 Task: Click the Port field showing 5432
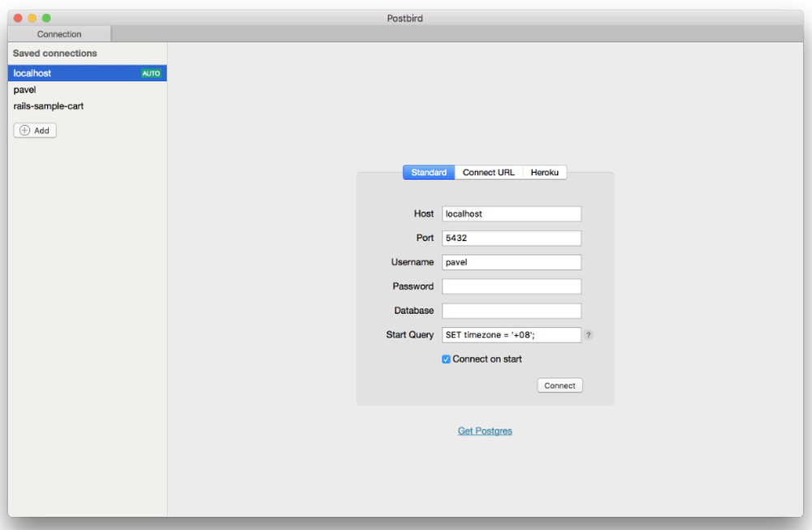(x=511, y=238)
